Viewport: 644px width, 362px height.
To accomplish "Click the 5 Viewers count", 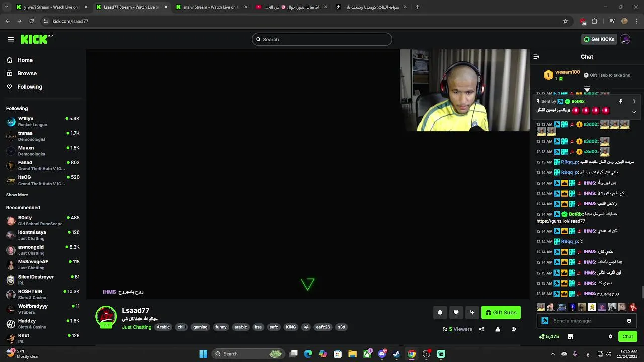I will point(457,329).
